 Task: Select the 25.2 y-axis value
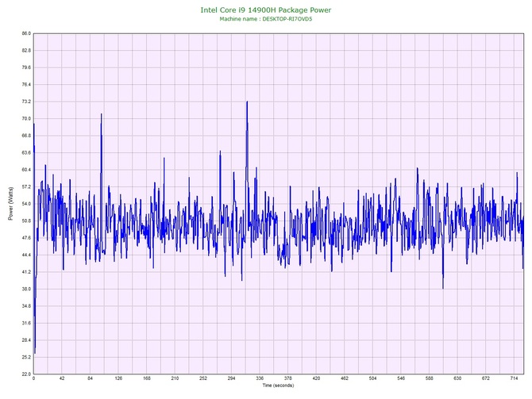(x=26, y=357)
